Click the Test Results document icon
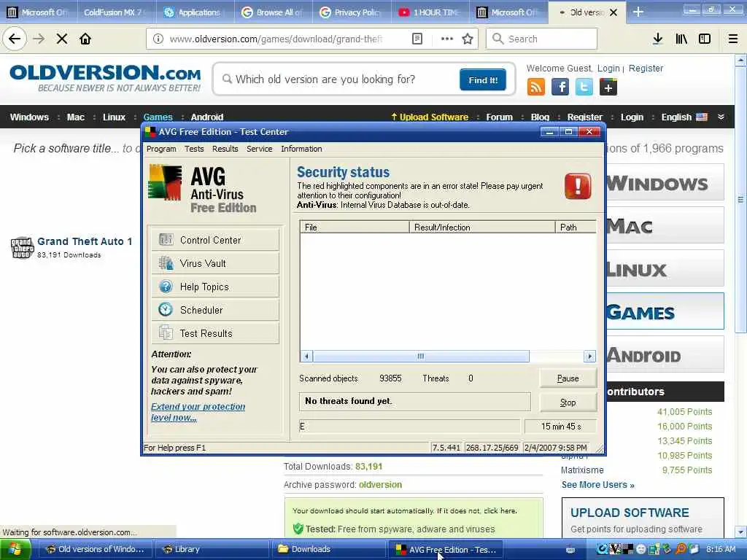The height and width of the screenshot is (560, 747). click(x=166, y=332)
